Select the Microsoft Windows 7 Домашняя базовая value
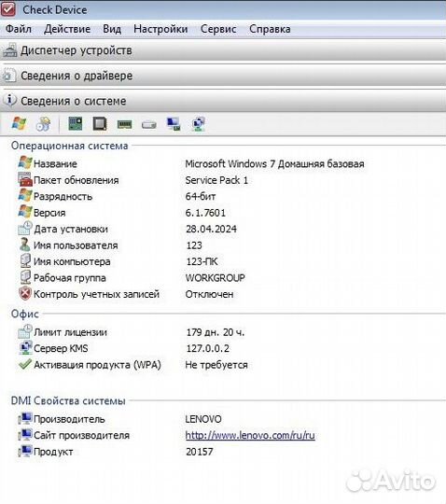Screen dimensions: 446x504 pos(274,164)
